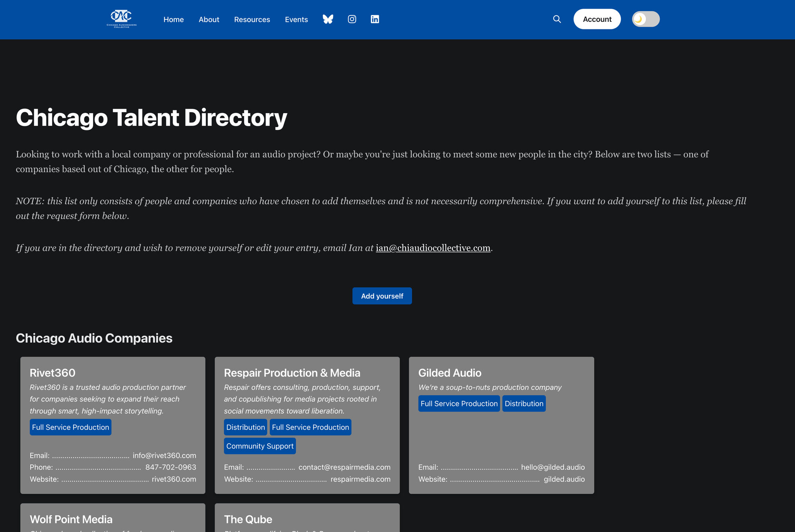The width and height of the screenshot is (795, 532).
Task: Open the LinkedIn icon link
Action: (x=375, y=19)
